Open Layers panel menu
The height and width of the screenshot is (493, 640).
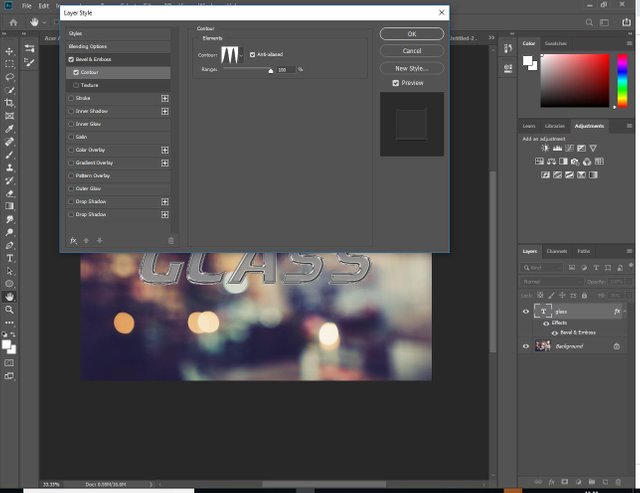click(x=629, y=251)
